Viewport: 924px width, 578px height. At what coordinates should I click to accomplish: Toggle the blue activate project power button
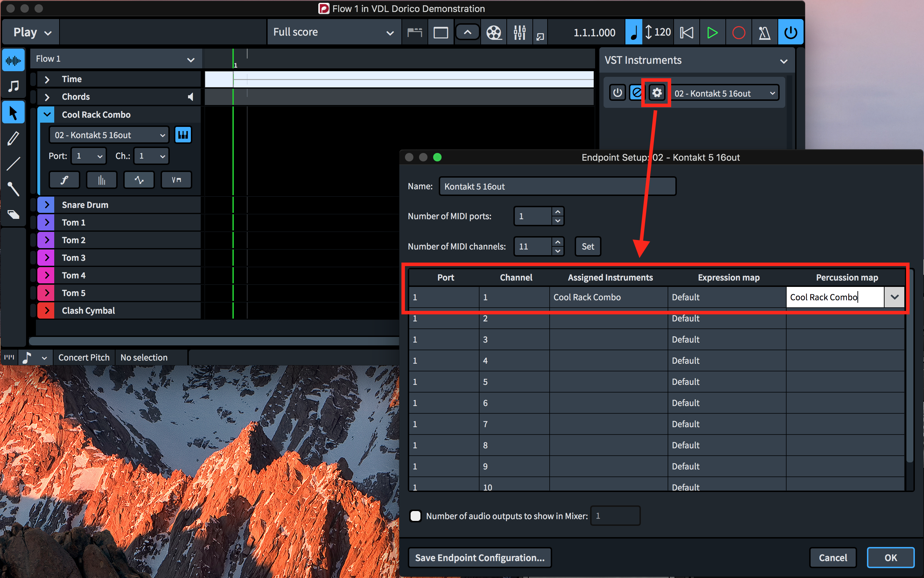coord(790,32)
